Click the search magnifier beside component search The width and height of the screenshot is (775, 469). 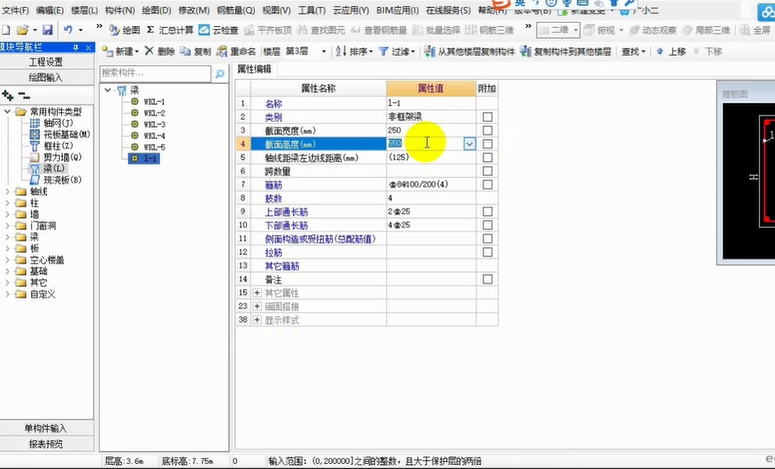[220, 74]
